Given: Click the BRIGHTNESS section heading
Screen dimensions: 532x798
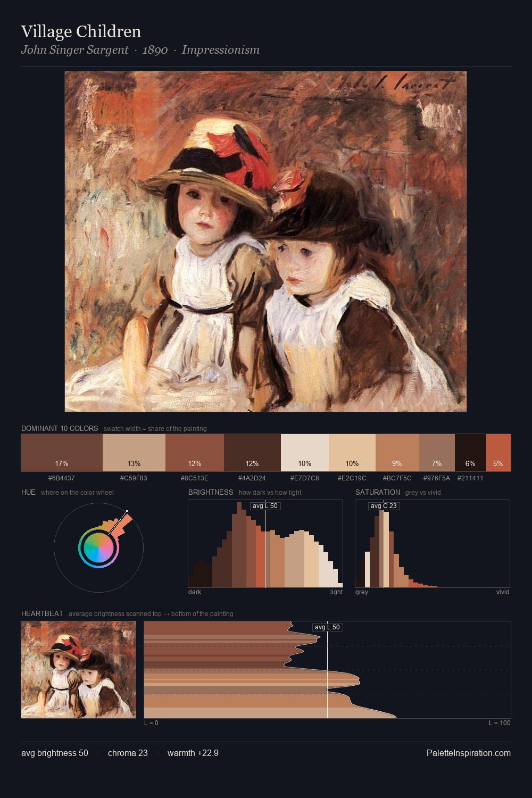Looking at the screenshot, I should click(211, 492).
